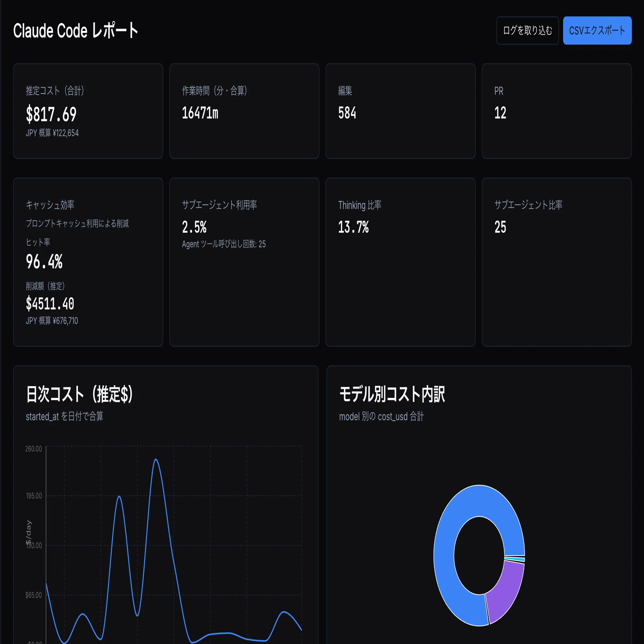Click the highest peak of the daily cost line
The image size is (644, 644).
[x=156, y=460]
